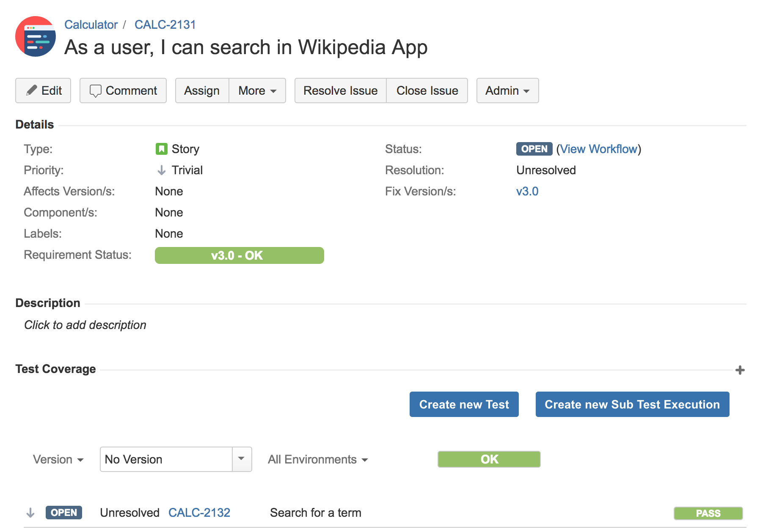
Task: Click the OPEN status badge in Details
Action: click(534, 149)
